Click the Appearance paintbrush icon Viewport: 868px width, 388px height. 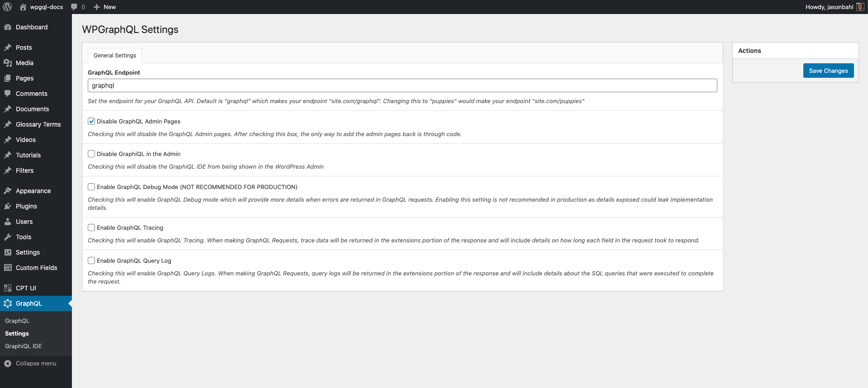point(8,191)
